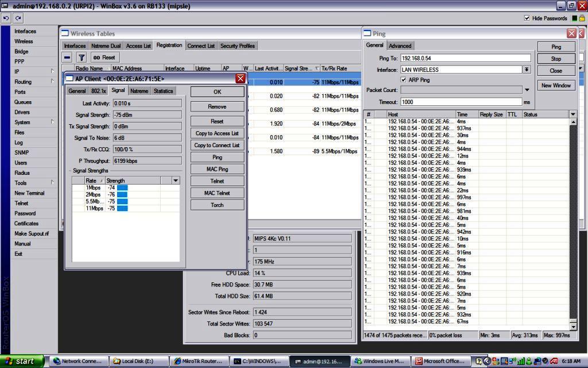
Task: Open the Signal Strengths column dropdown arrow
Action: tap(176, 180)
